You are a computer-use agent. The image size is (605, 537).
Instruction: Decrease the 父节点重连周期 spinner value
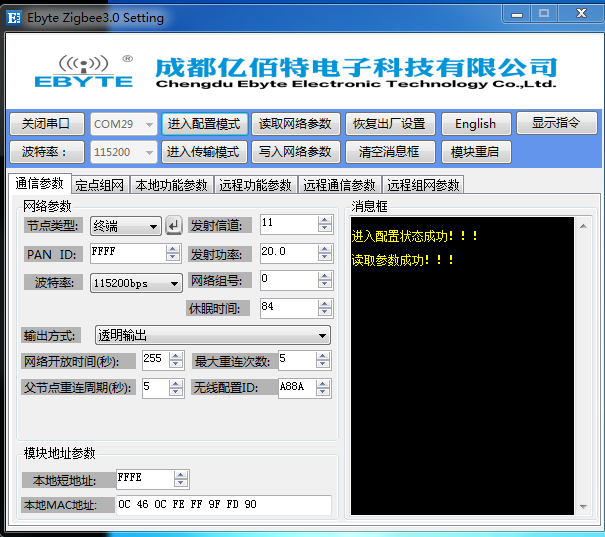click(176, 392)
